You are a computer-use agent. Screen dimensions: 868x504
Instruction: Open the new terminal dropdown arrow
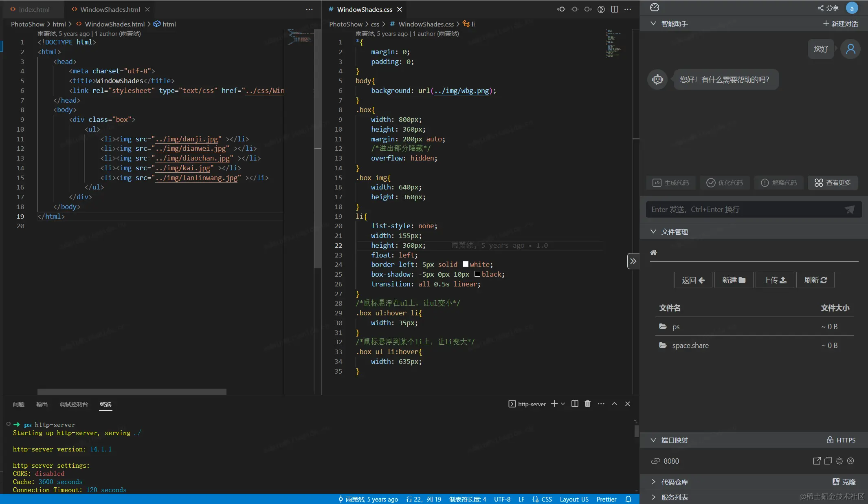pos(563,404)
